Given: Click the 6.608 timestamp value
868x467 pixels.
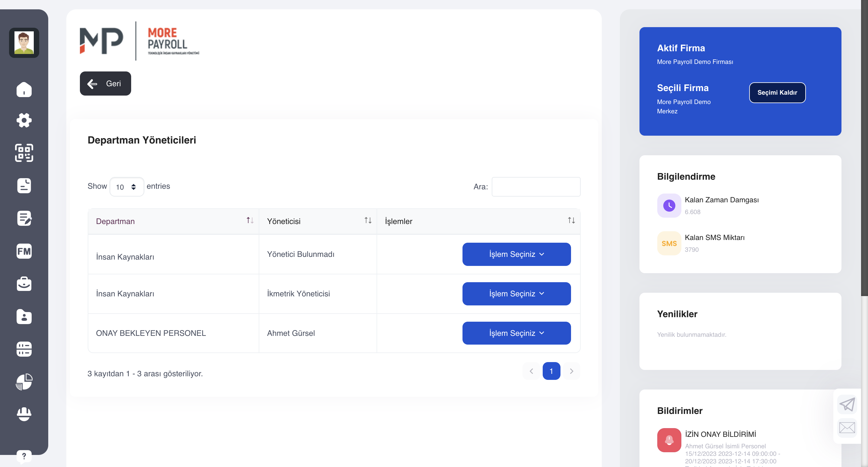Looking at the screenshot, I should click(x=693, y=212).
